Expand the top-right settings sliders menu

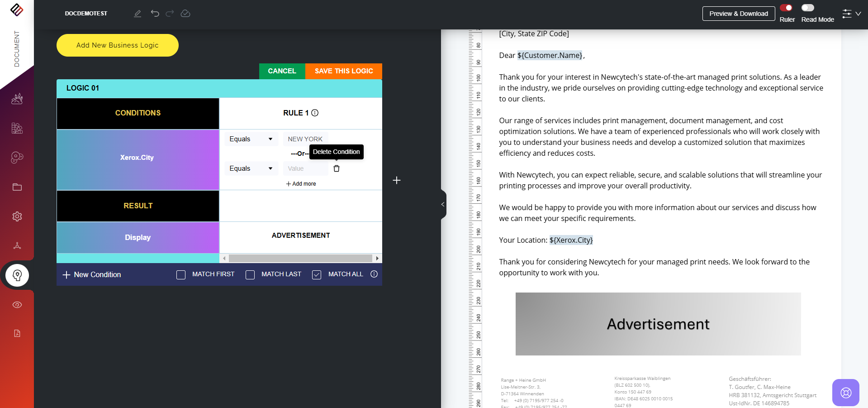[851, 14]
